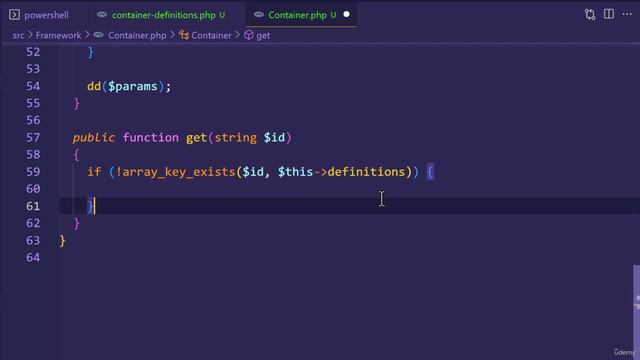The width and height of the screenshot is (640, 360).
Task: Click the method cube icon beside get
Action: [249, 36]
